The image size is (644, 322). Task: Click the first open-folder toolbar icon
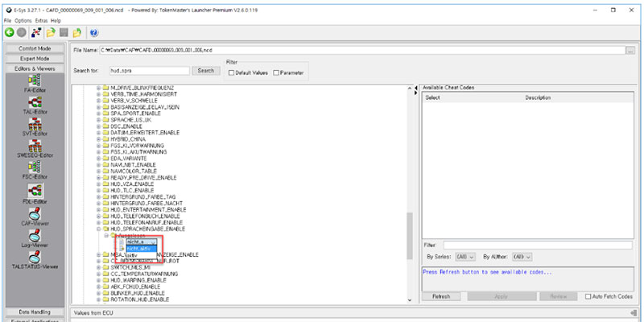click(x=51, y=32)
